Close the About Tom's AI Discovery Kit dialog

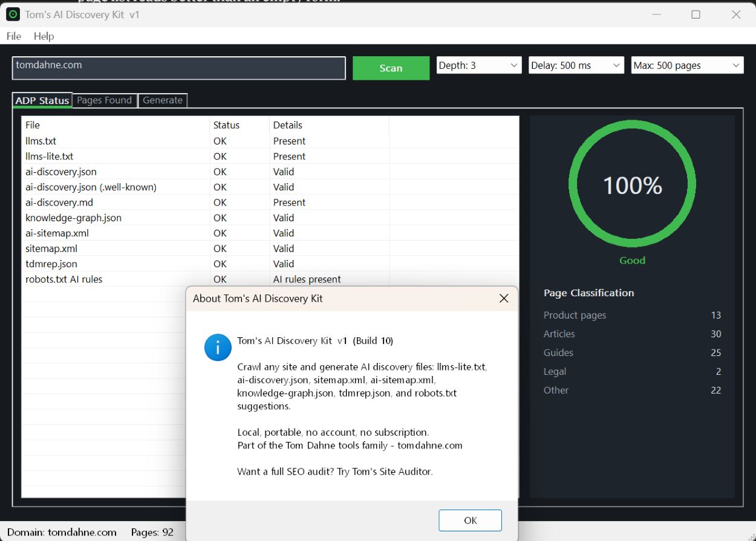point(503,298)
